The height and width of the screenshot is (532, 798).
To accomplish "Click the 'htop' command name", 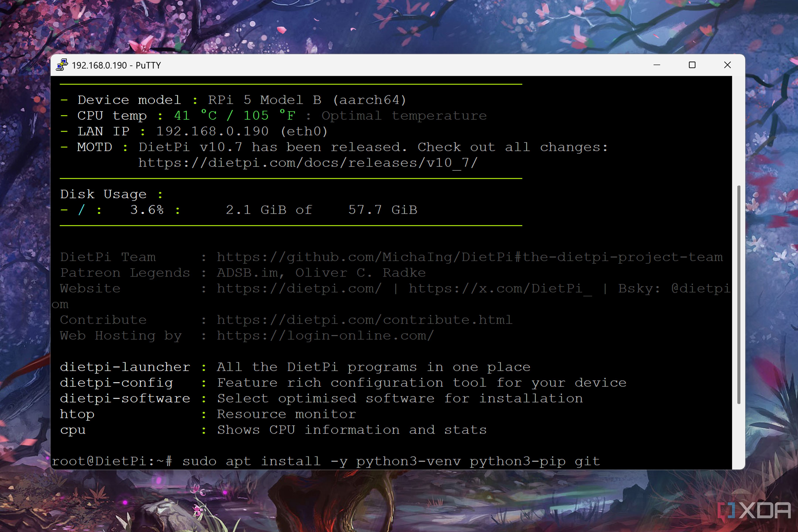I will point(77,414).
